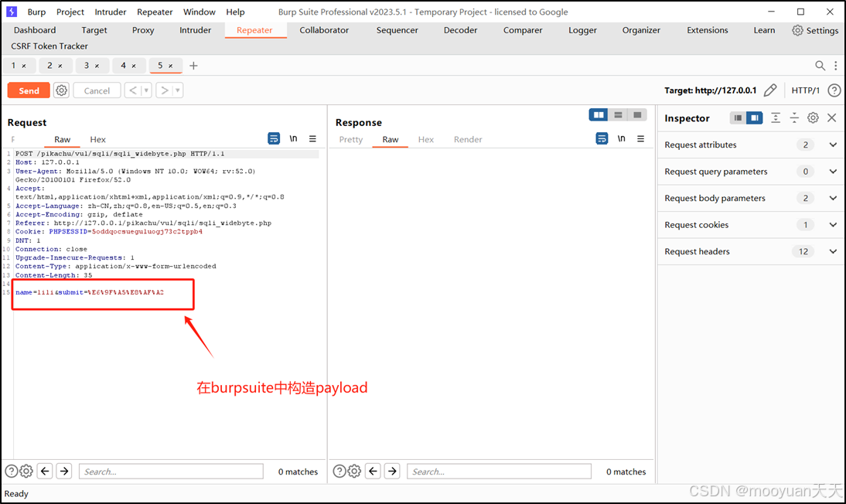
Task: Open Burp Settings
Action: pos(815,30)
